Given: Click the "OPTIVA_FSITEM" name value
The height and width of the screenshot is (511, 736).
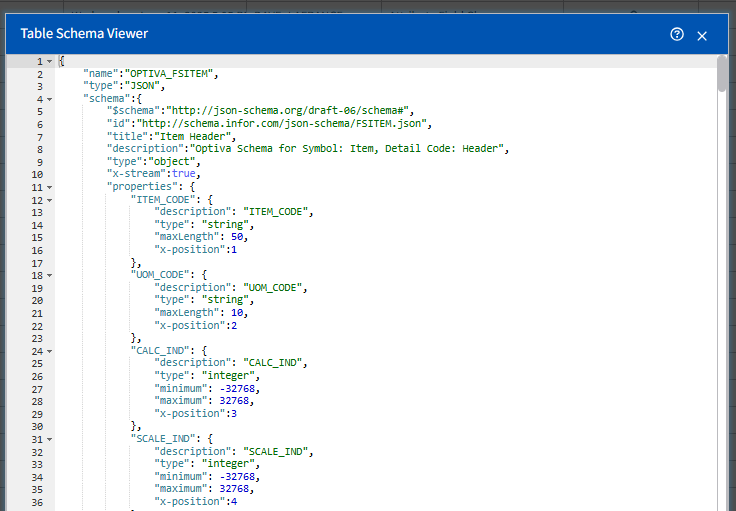Looking at the screenshot, I should tap(169, 74).
